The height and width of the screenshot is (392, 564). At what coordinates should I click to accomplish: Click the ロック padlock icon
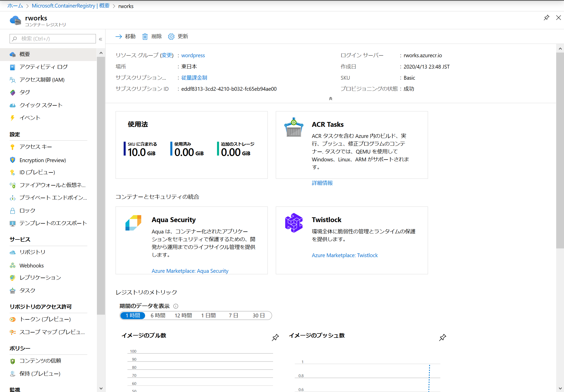(x=12, y=211)
